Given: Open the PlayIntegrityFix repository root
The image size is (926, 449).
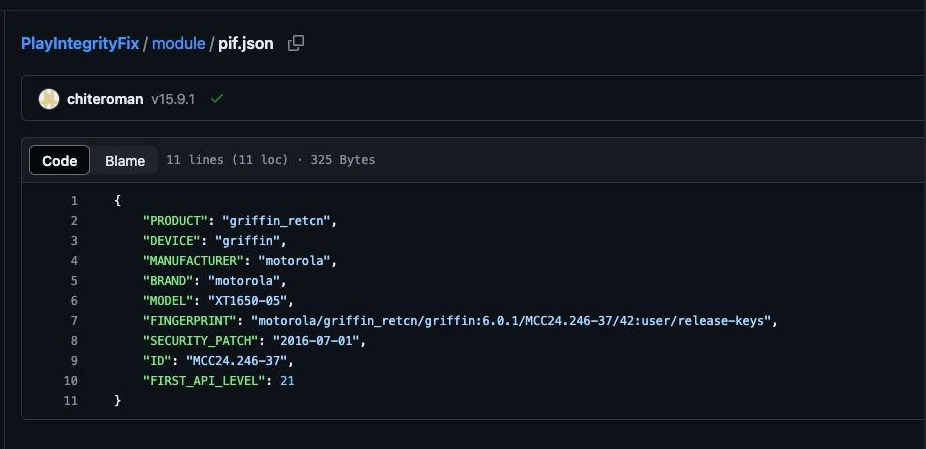Looking at the screenshot, I should [x=80, y=44].
